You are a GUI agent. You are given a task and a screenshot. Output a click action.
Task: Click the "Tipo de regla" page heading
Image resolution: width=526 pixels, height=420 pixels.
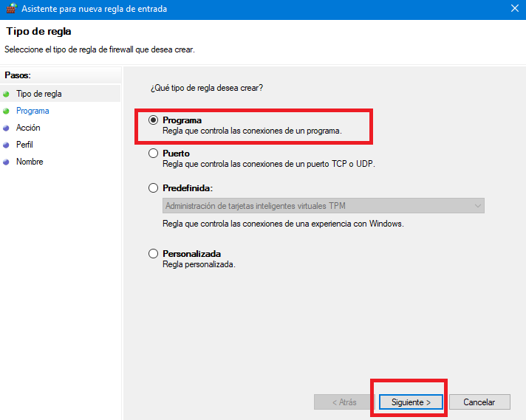38,31
